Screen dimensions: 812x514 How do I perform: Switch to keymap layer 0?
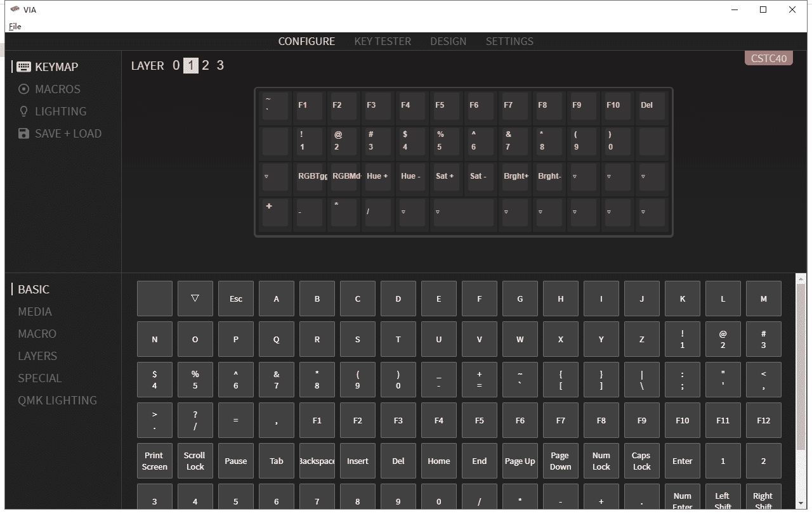coord(175,65)
